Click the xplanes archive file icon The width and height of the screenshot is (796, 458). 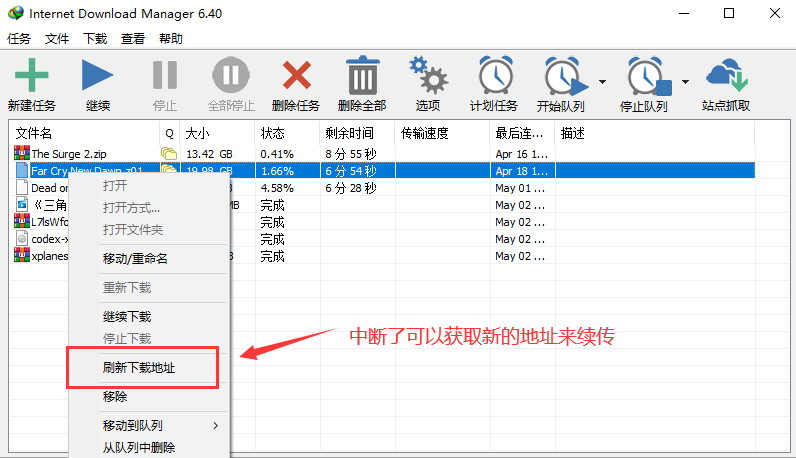(22, 255)
